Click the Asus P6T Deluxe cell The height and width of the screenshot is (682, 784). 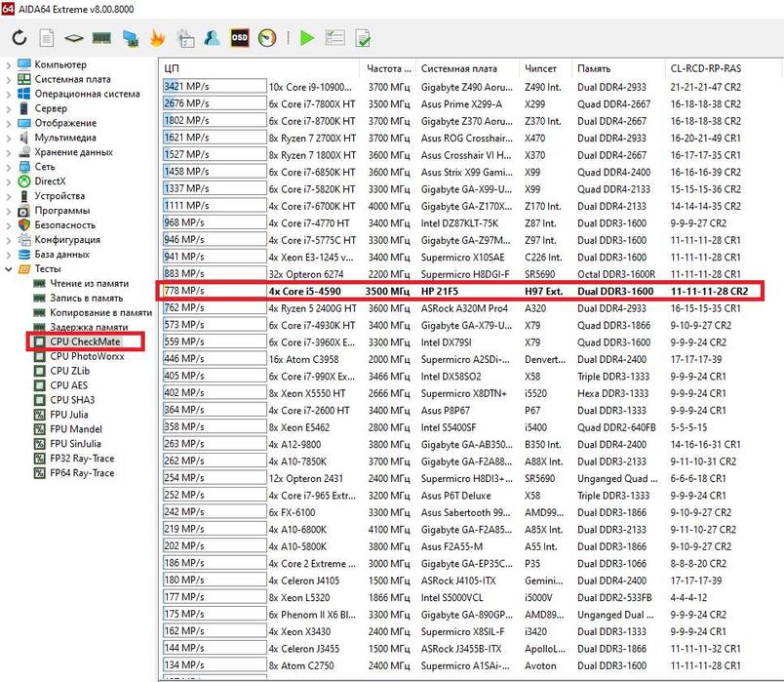point(456,496)
